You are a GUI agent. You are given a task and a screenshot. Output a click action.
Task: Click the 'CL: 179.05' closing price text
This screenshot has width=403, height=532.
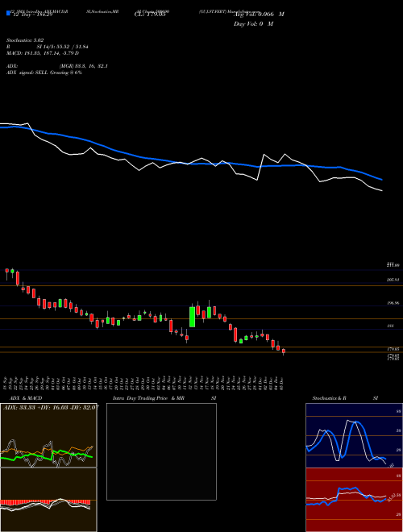click(150, 15)
